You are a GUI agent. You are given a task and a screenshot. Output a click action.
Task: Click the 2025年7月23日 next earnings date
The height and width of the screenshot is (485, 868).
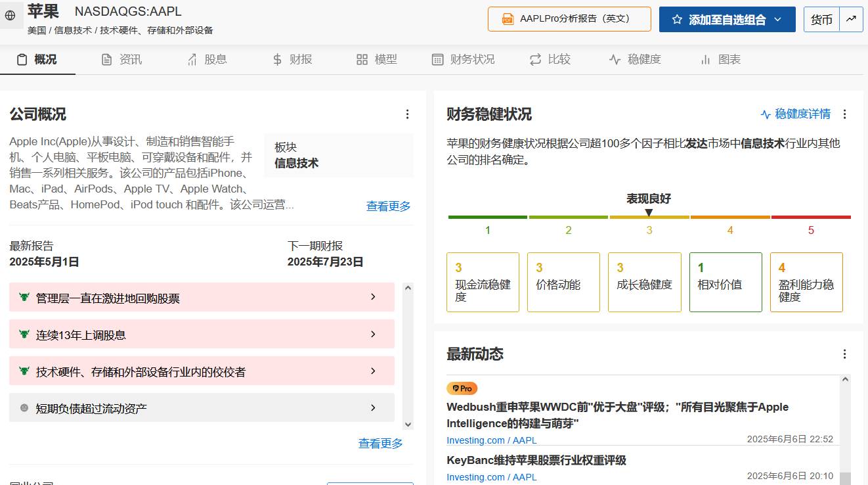[x=325, y=262]
